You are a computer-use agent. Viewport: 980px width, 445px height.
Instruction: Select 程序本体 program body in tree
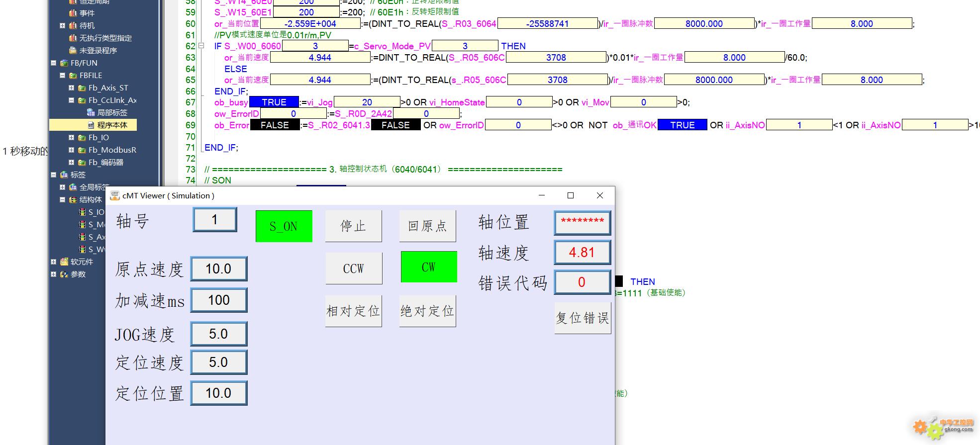click(x=112, y=125)
